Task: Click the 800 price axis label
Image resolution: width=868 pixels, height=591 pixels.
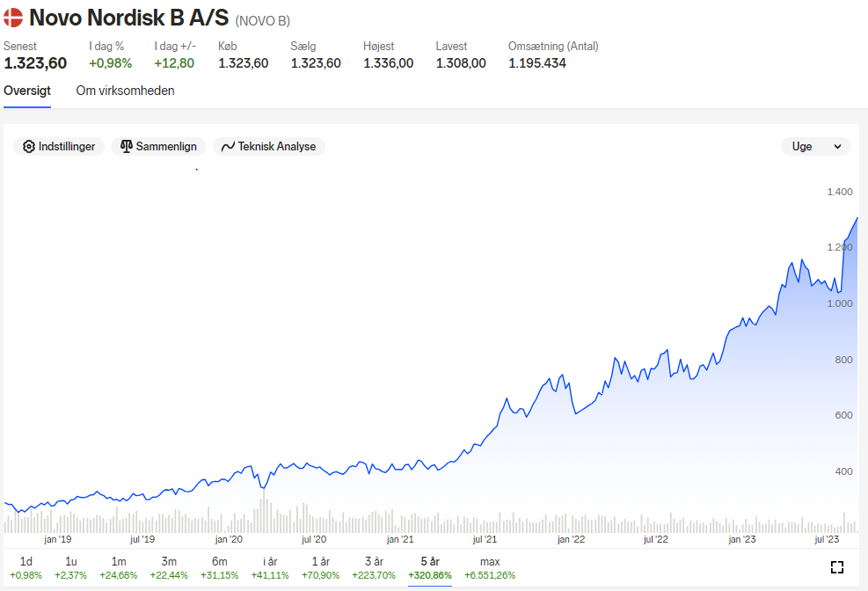Action: click(843, 360)
